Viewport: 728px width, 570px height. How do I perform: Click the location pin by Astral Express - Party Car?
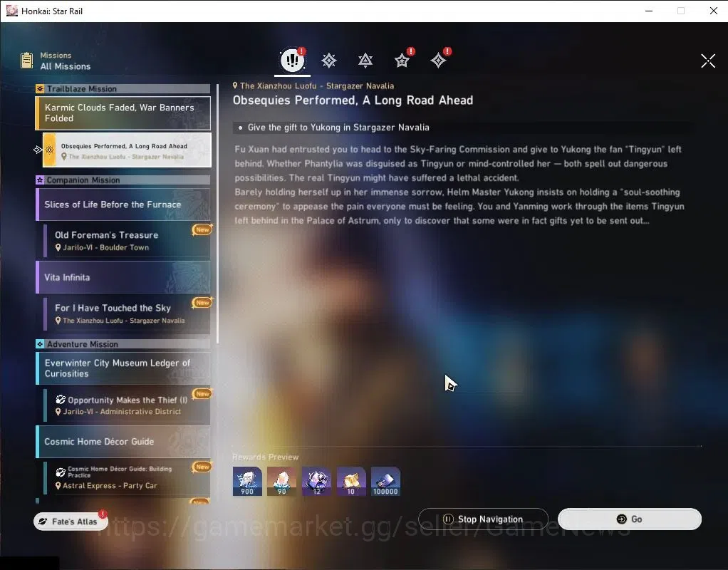tap(58, 486)
